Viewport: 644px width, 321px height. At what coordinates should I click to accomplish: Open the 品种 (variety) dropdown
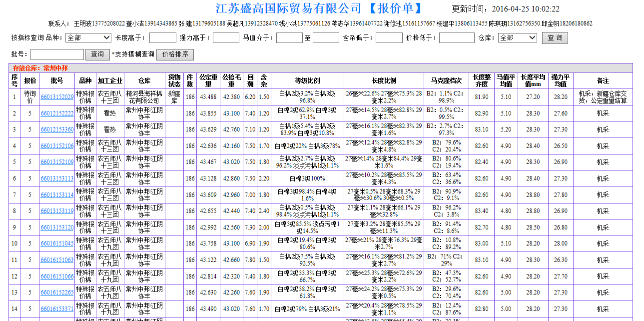coord(89,38)
